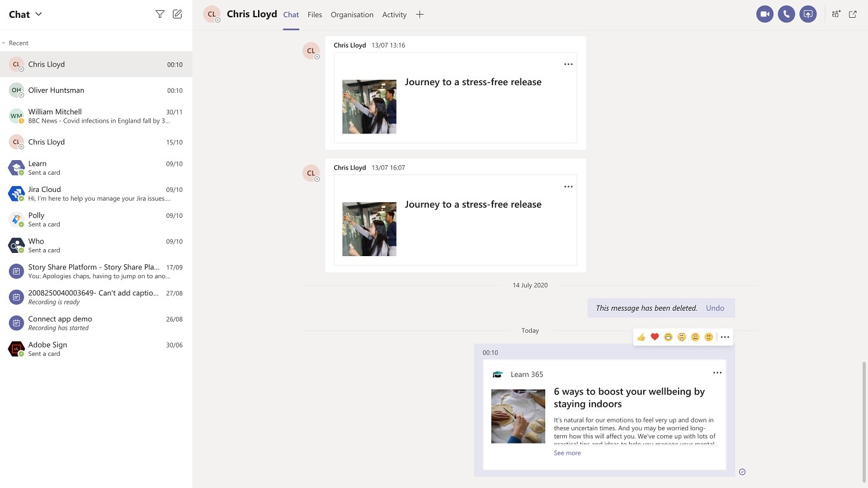Open the Organisation tab
Viewport: 868px width, 488px height.
pyautogui.click(x=352, y=15)
